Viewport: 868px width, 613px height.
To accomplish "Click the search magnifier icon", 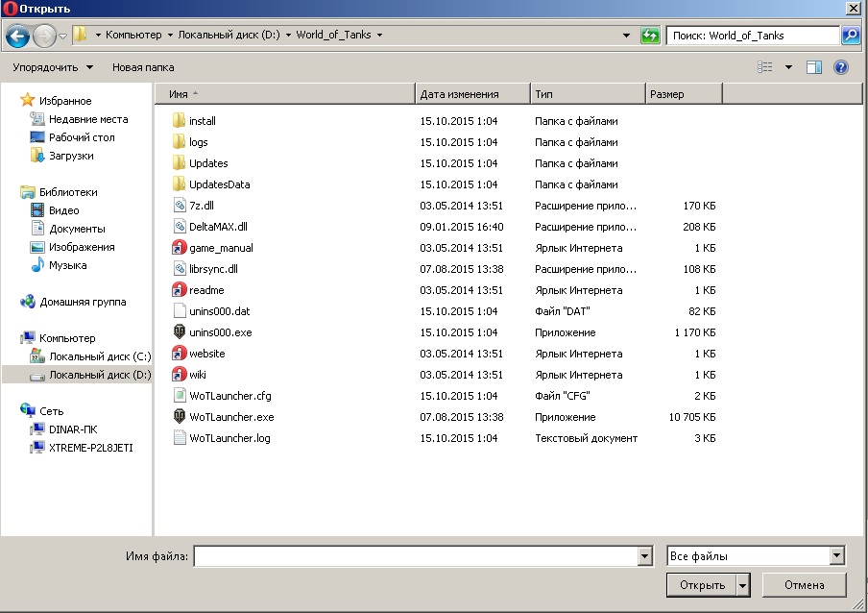I will point(850,36).
